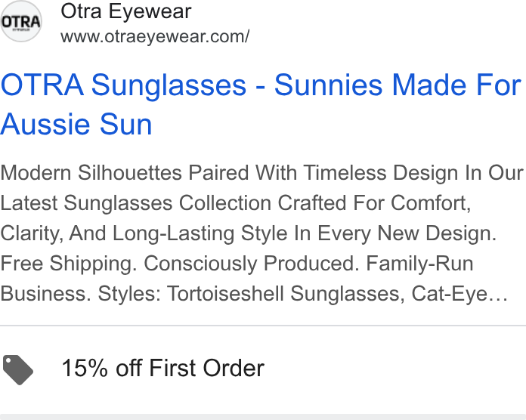The image size is (526, 420).
Task: Click the www.otraeyewear.com URL
Action: click(x=155, y=36)
